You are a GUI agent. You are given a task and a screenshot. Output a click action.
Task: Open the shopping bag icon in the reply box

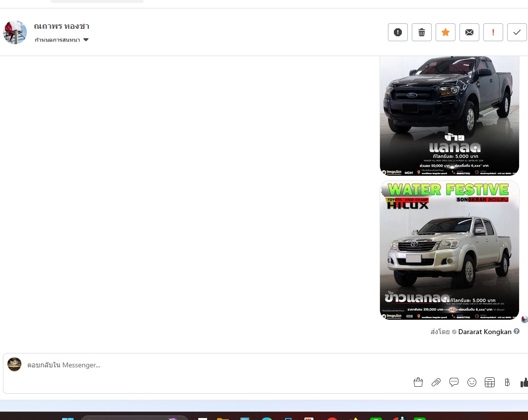[x=418, y=382]
